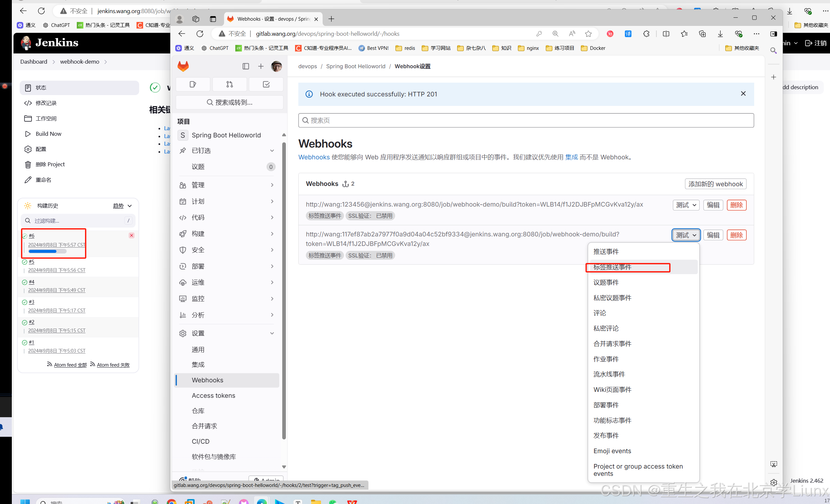Open the redis bookmarks folder
Image resolution: width=830 pixels, height=504 pixels.
click(x=405, y=48)
